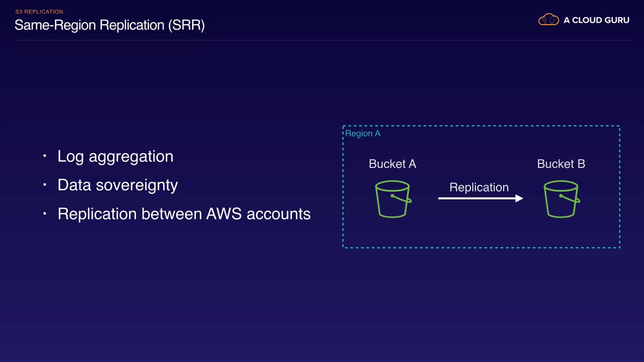Click the 'Replication' label above the arrow
The height and width of the screenshot is (362, 644).
coord(479,188)
